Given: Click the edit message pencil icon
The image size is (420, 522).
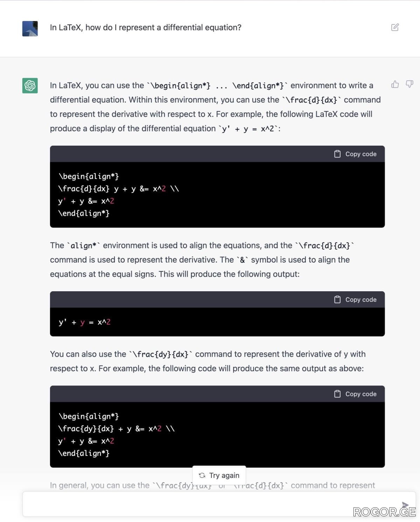Looking at the screenshot, I should (x=395, y=27).
